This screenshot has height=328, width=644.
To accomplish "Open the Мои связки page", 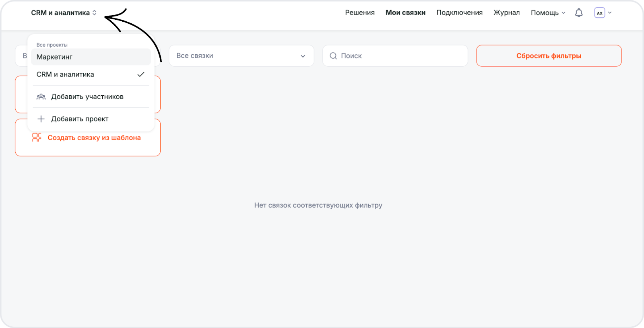I will coord(405,13).
